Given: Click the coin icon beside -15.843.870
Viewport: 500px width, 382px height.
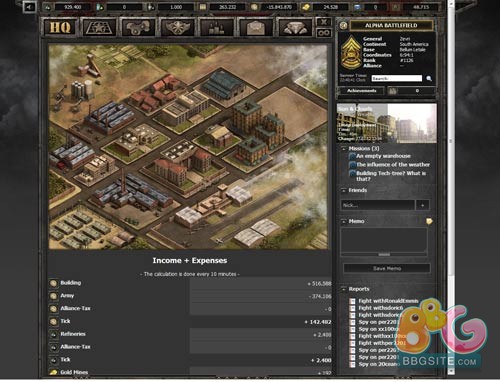Looking at the screenshot, I should (x=254, y=7).
